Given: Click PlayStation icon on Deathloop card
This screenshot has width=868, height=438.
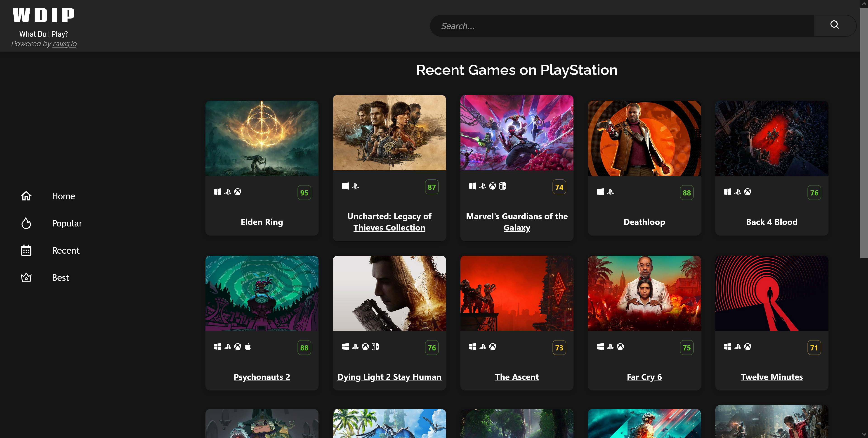Looking at the screenshot, I should (x=610, y=192).
